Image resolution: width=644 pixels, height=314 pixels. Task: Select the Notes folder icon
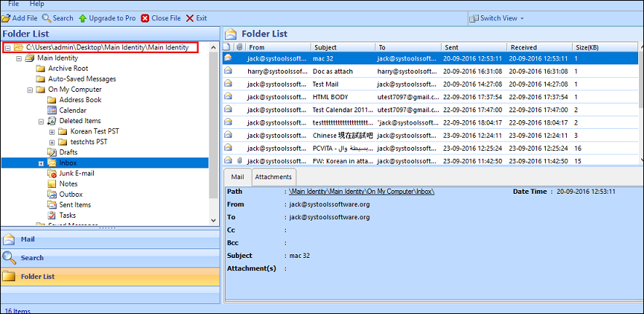click(52, 184)
